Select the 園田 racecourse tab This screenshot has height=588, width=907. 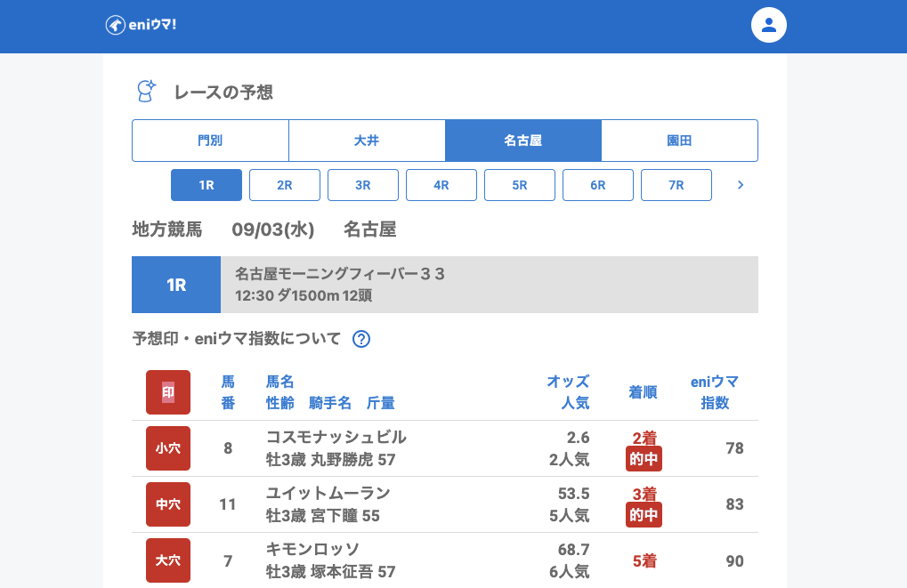point(679,141)
